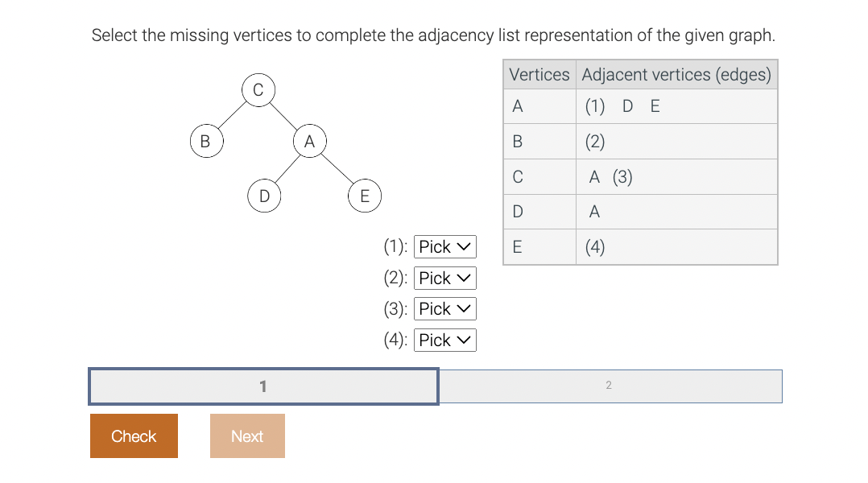Click the graph node labeled B
The width and height of the screenshot is (868, 483).
[x=205, y=141]
